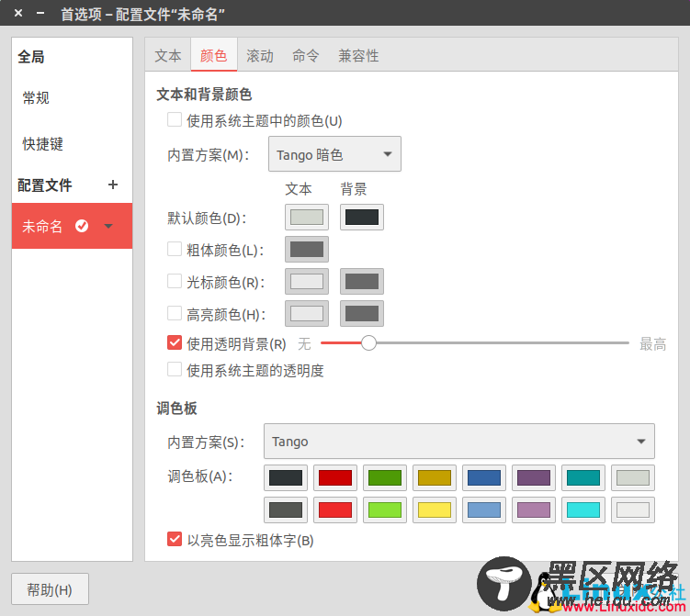Click the dark blue palette swatch

[x=484, y=477]
